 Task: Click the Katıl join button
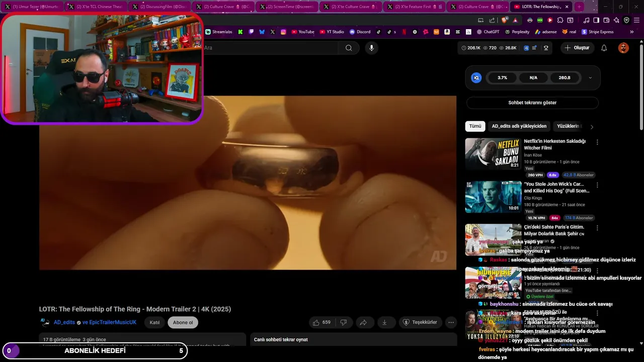154,322
